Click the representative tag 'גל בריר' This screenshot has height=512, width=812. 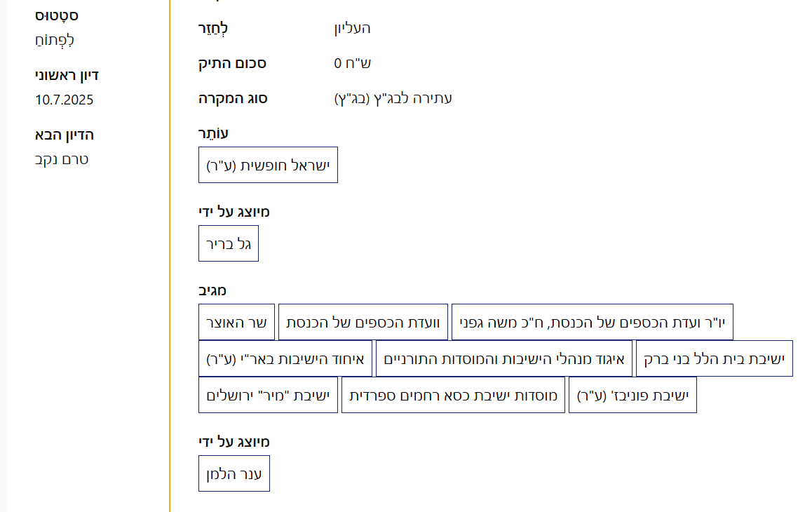click(x=228, y=243)
